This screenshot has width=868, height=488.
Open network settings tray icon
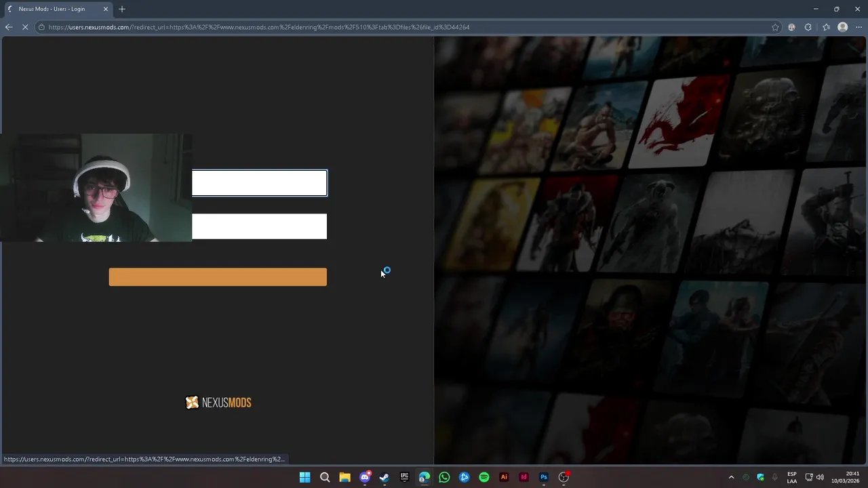coord(809,477)
